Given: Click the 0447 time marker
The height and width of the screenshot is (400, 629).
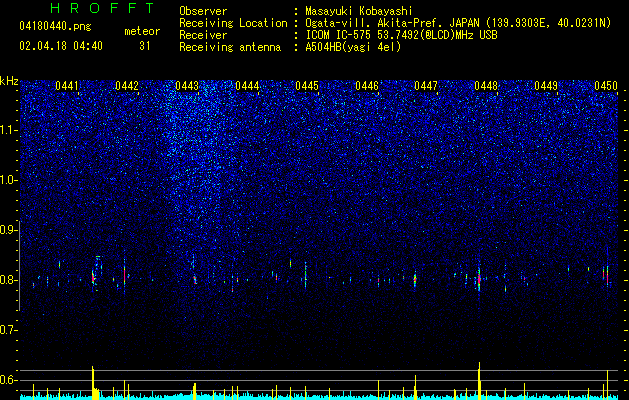Looking at the screenshot, I should point(426,86).
